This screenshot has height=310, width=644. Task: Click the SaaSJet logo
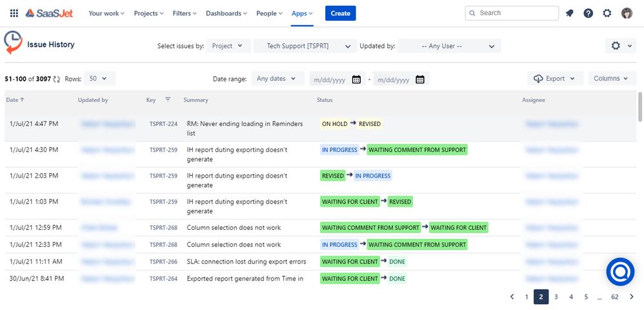click(x=49, y=13)
